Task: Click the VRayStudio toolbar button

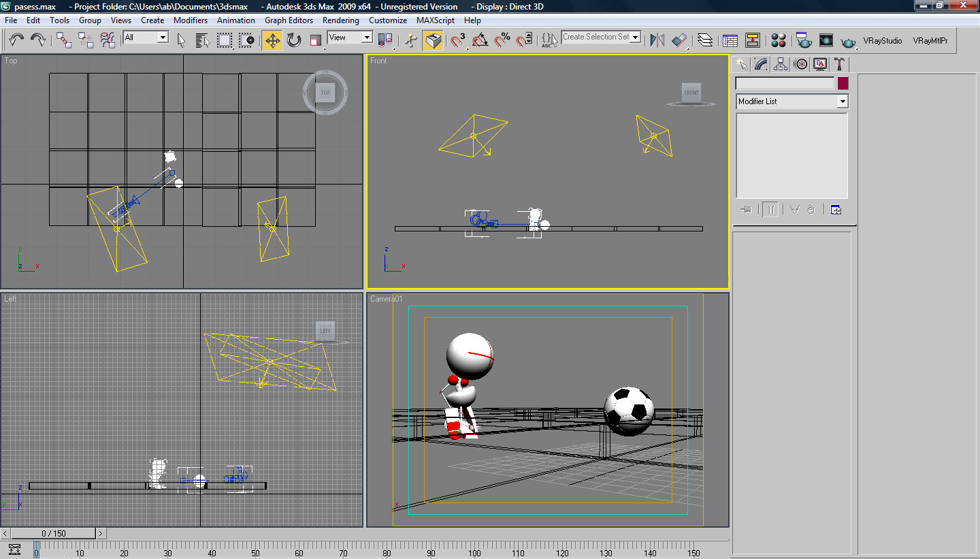Action: point(883,41)
